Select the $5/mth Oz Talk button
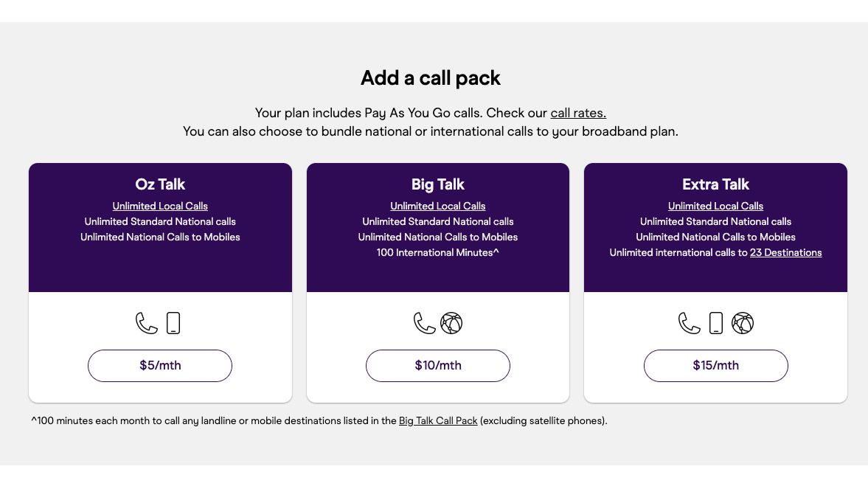 coord(160,365)
